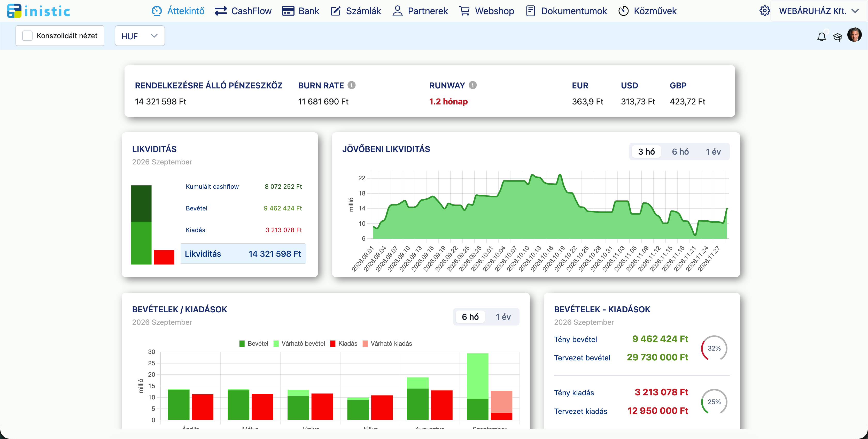Click the Runway info icon
This screenshot has width=868, height=439.
pyautogui.click(x=473, y=85)
